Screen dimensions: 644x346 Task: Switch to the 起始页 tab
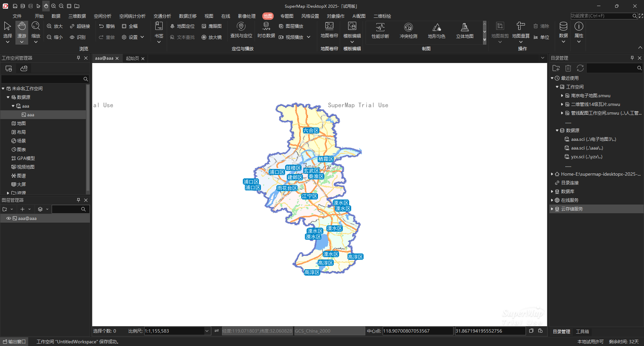(x=132, y=58)
